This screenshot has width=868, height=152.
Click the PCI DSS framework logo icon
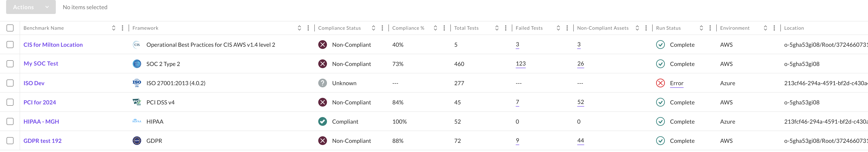click(137, 102)
